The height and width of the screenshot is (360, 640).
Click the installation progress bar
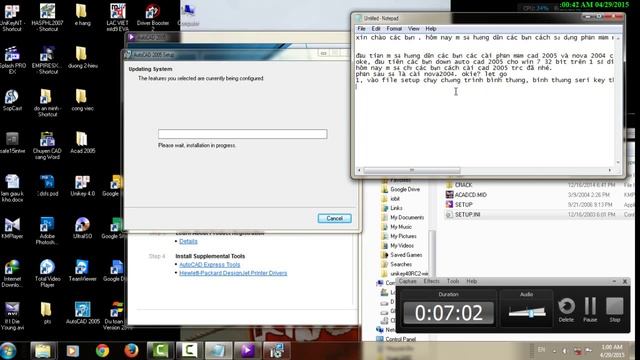point(243,134)
